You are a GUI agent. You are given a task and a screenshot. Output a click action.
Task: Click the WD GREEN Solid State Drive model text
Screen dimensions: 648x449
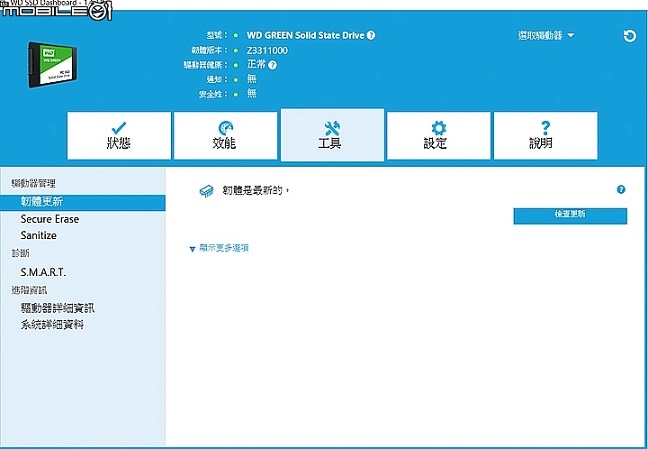[305, 35]
